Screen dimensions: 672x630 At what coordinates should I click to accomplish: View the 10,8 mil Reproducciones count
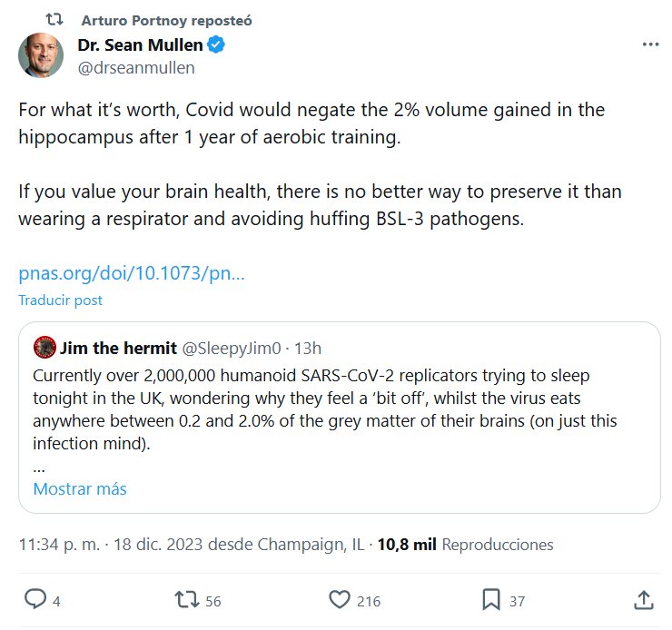click(465, 545)
